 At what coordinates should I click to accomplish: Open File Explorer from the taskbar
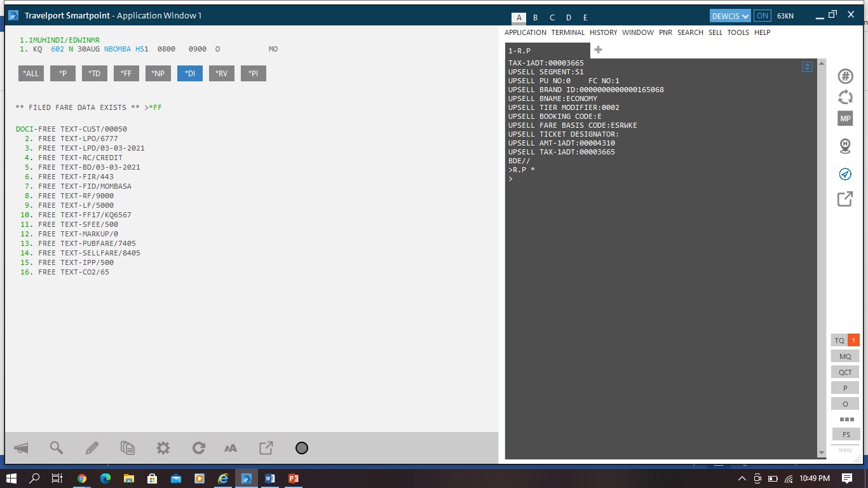(128, 478)
